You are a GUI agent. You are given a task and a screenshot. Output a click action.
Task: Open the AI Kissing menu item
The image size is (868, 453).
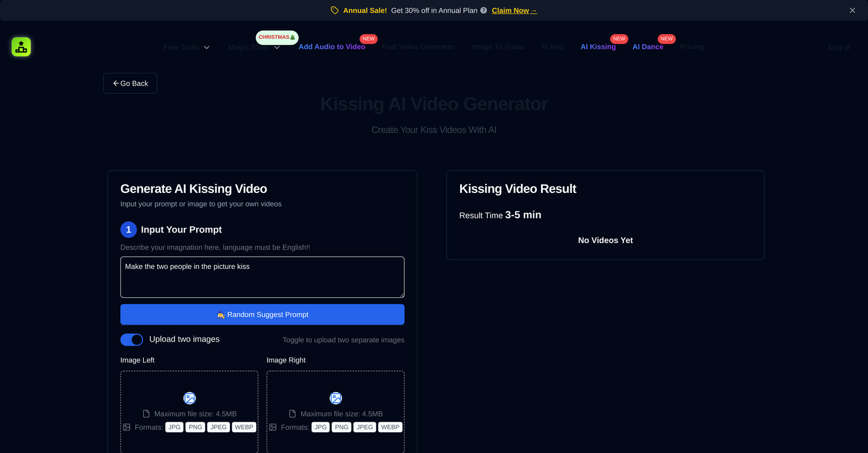click(x=598, y=47)
